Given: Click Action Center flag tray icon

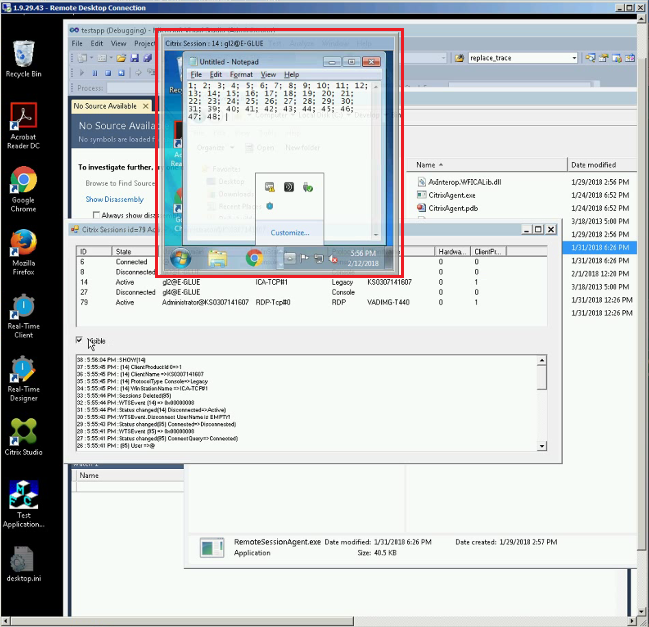Looking at the screenshot, I should tap(304, 259).
